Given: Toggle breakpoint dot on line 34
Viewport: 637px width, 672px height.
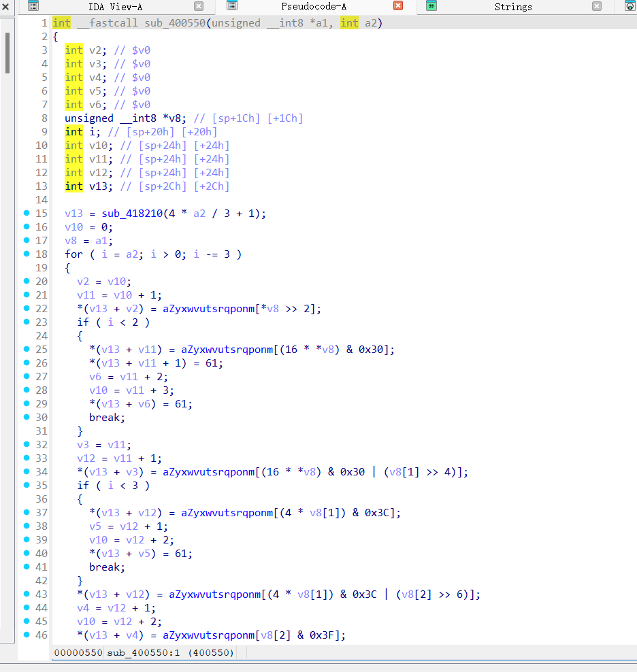Looking at the screenshot, I should [x=27, y=471].
